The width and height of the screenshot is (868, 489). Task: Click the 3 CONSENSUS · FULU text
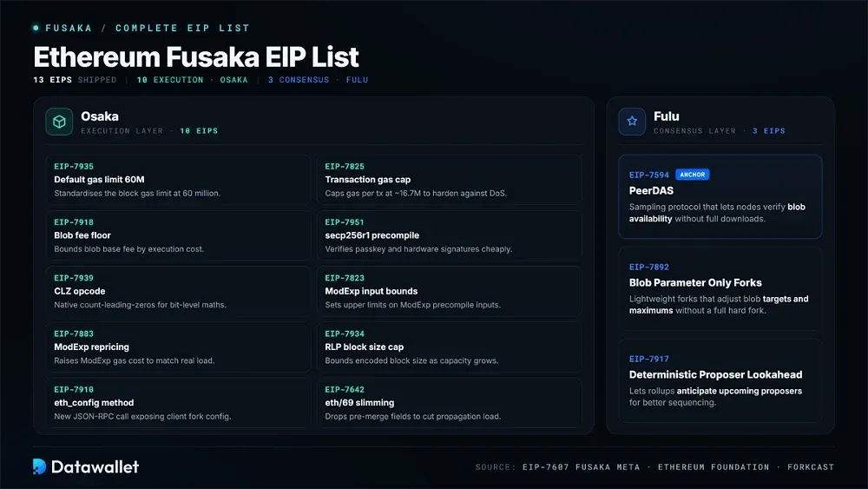point(319,80)
